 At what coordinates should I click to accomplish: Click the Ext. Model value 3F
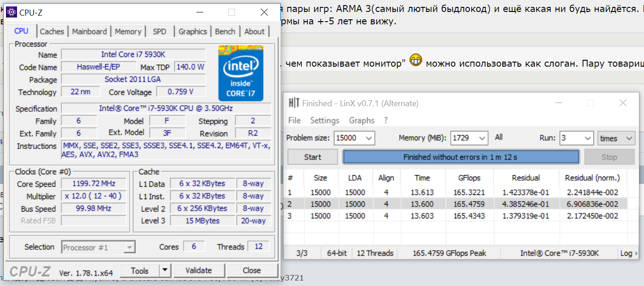[167, 133]
